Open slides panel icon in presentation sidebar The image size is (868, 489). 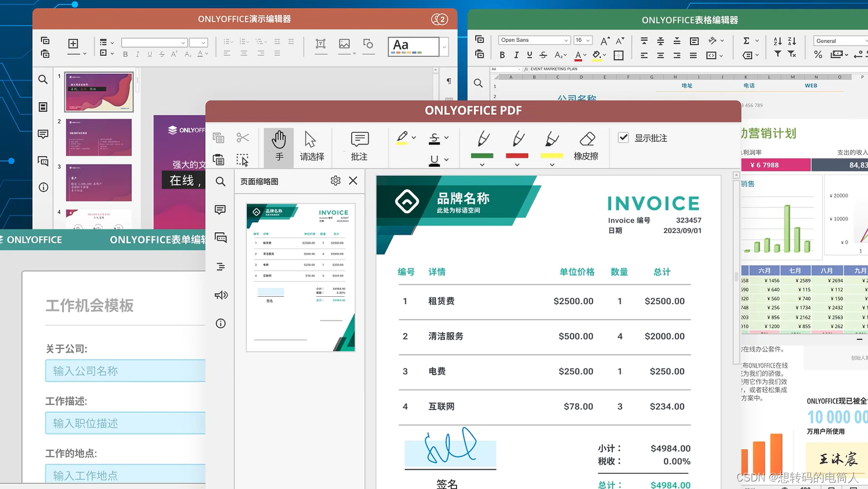(x=43, y=107)
